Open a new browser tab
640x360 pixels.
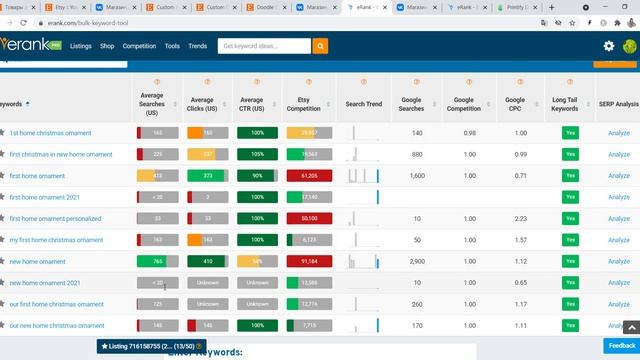click(x=551, y=7)
